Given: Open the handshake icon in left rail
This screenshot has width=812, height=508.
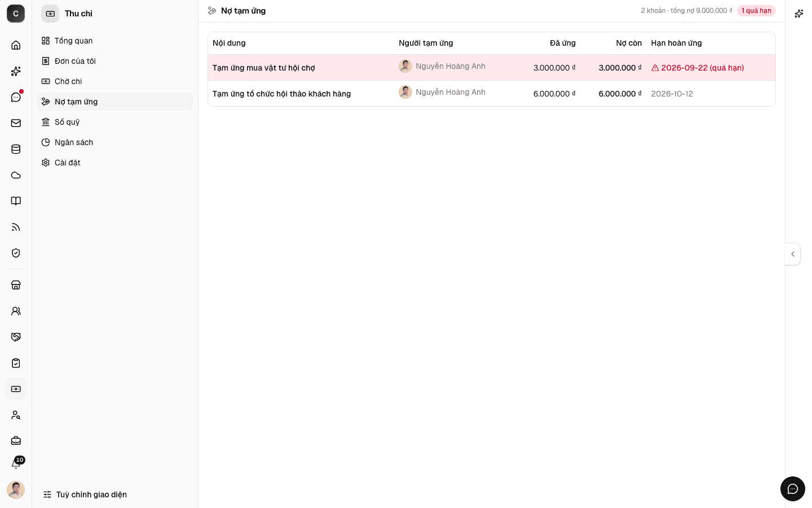Looking at the screenshot, I should pyautogui.click(x=16, y=337).
